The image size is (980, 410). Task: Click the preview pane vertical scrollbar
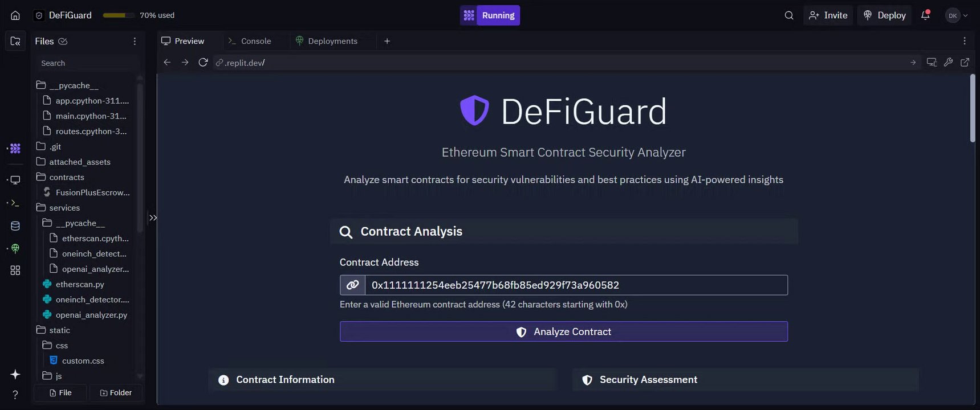click(x=972, y=108)
